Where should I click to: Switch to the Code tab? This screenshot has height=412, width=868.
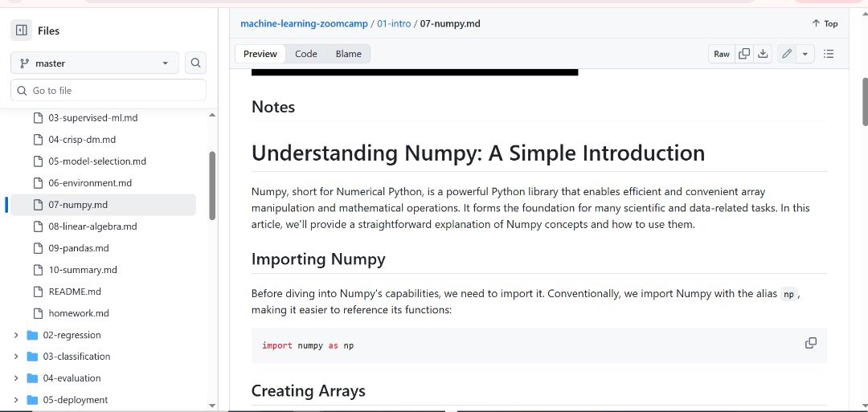click(306, 54)
